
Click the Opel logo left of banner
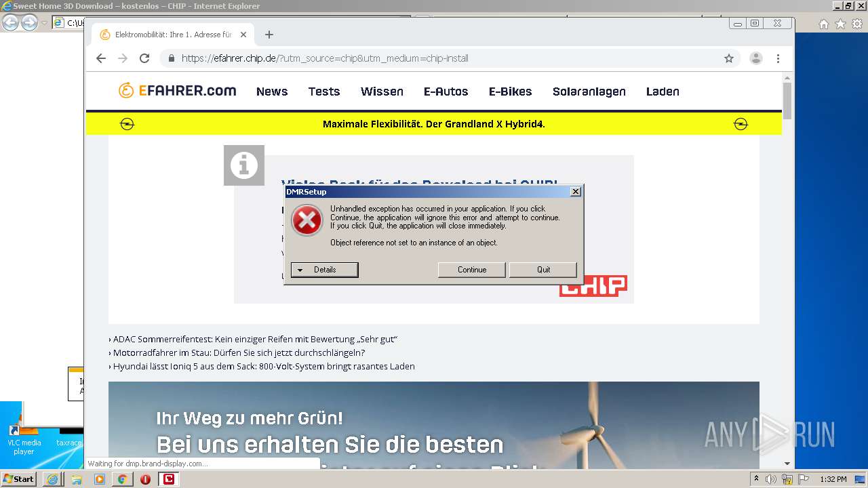(127, 124)
